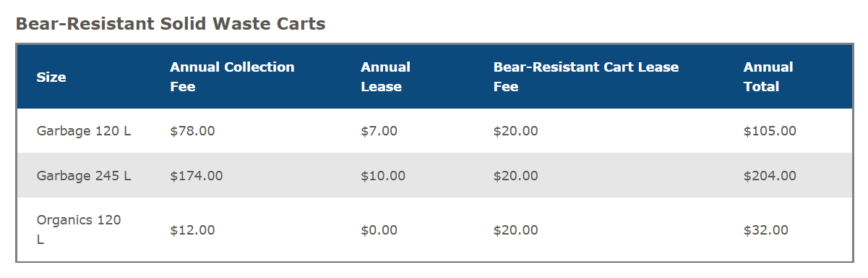The width and height of the screenshot is (868, 278).
Task: Select the Annual Lease column header
Action: 385,77
